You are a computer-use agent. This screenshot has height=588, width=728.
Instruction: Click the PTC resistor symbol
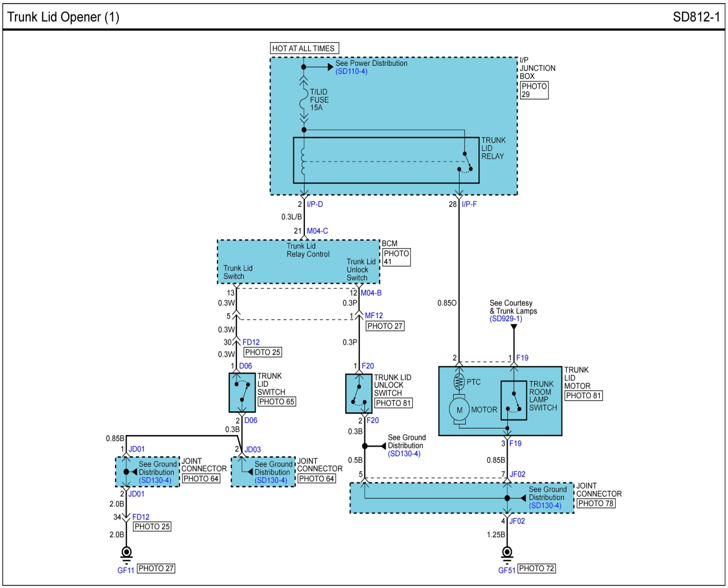(459, 382)
